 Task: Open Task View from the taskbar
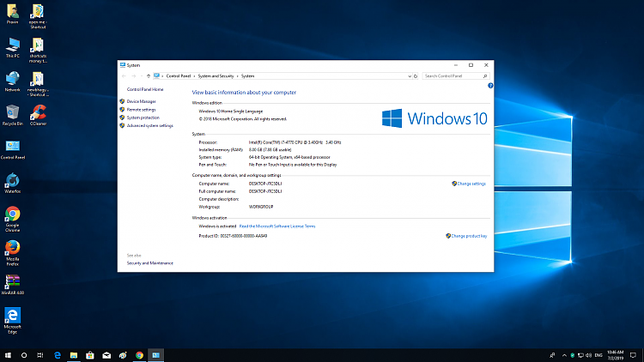(39, 355)
